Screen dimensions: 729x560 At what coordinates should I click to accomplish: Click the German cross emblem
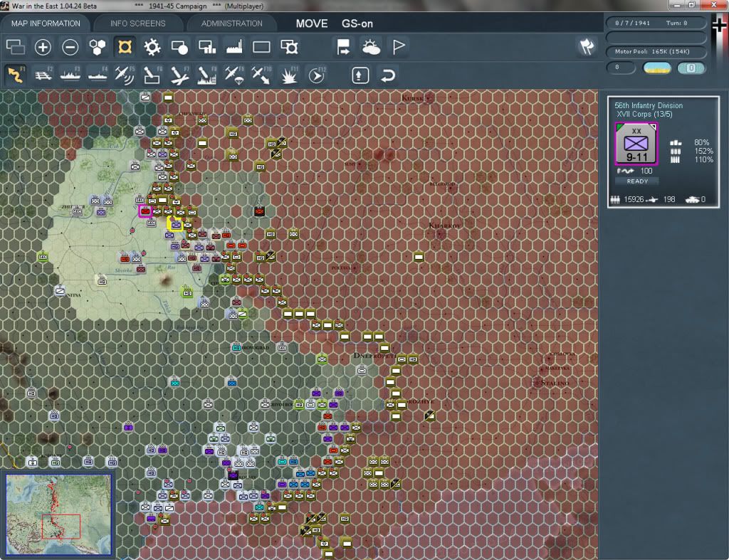click(719, 24)
